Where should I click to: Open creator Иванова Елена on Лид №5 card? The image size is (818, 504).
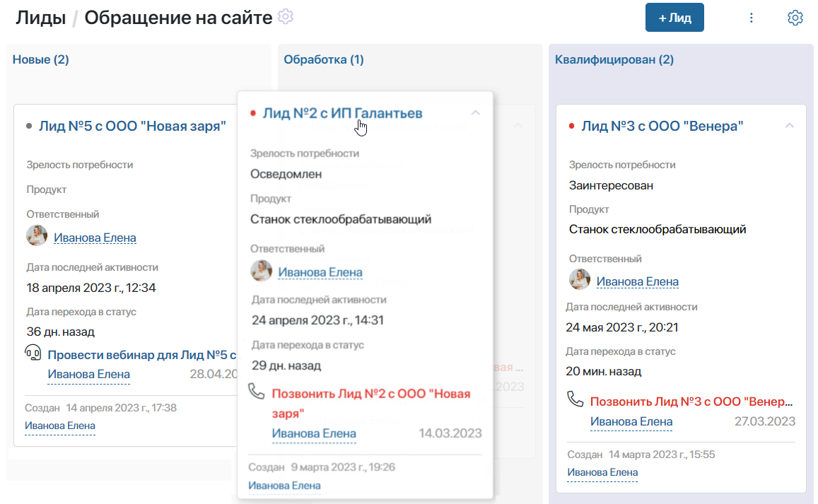[x=60, y=426]
